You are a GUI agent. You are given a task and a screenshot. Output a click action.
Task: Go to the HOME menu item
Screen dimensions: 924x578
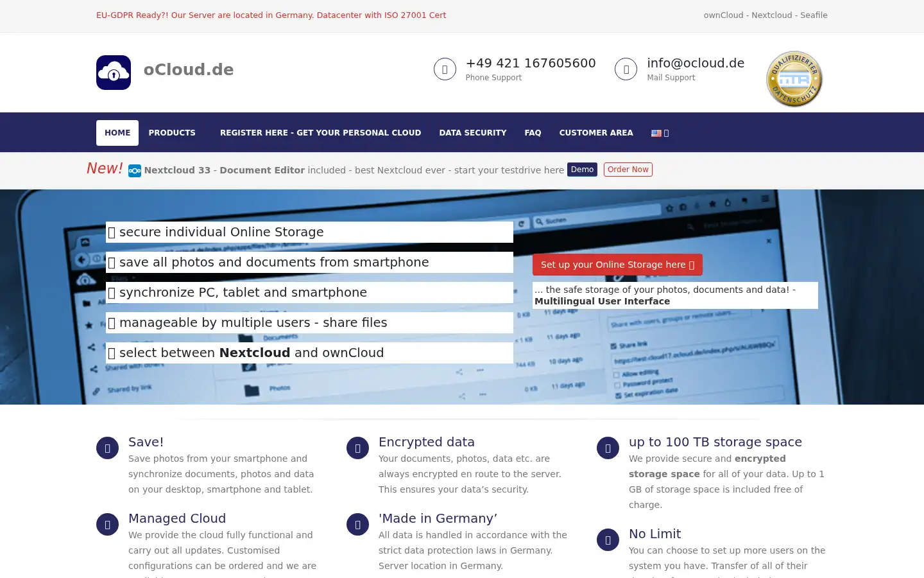pyautogui.click(x=117, y=133)
